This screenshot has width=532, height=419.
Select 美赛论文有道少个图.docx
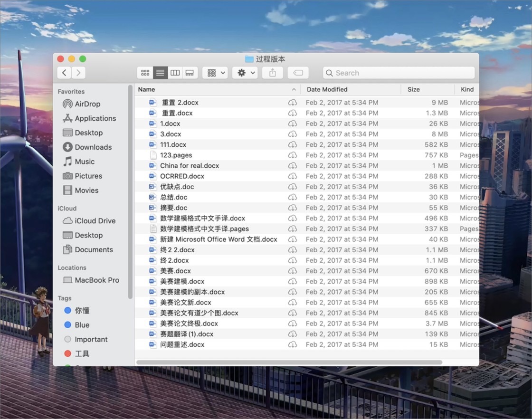[307, 313]
